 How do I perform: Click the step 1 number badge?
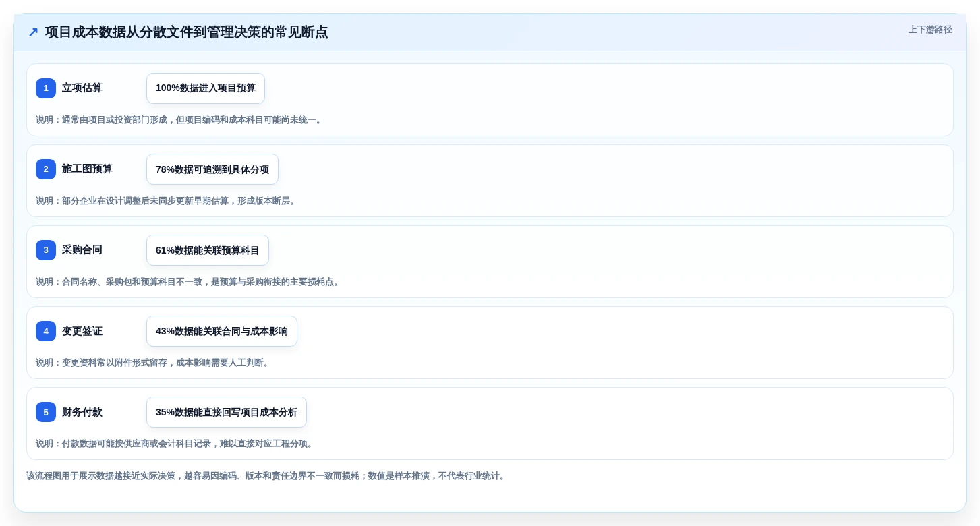click(x=46, y=88)
